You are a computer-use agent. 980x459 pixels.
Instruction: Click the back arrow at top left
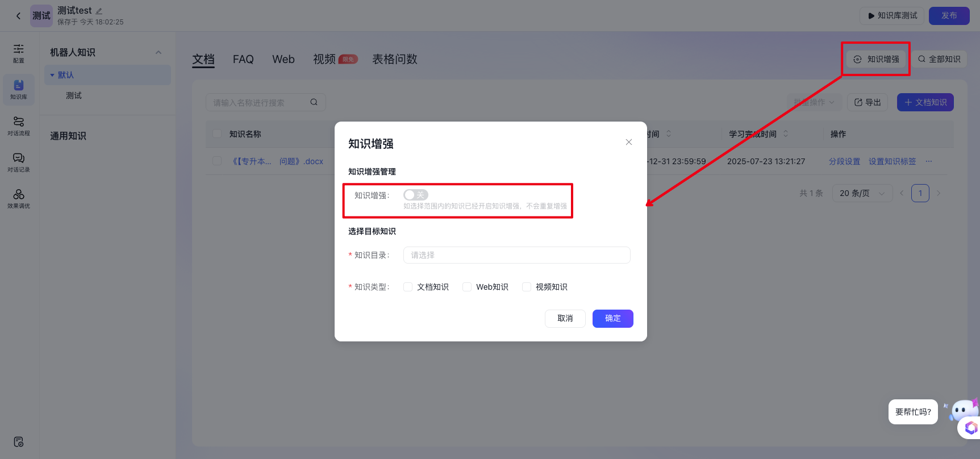point(18,16)
